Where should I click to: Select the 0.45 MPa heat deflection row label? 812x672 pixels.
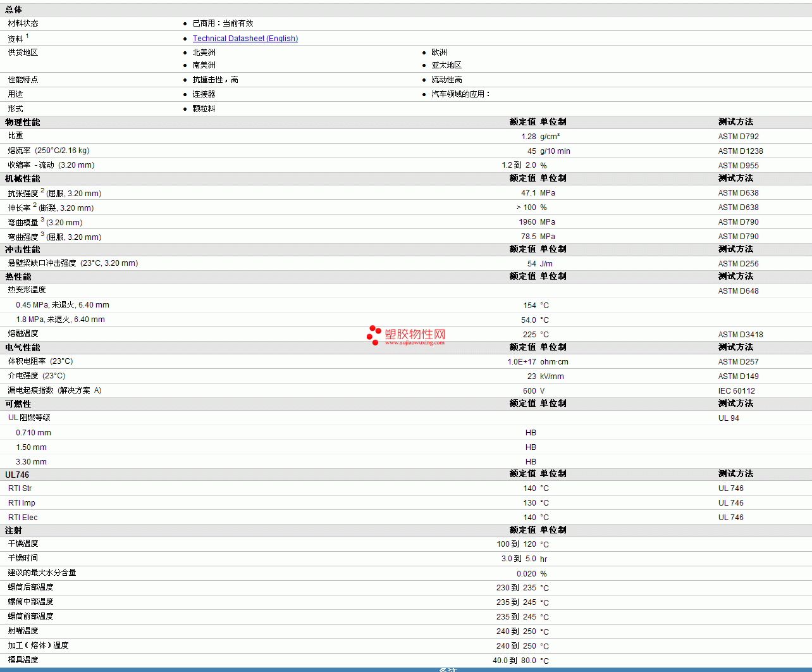click(x=63, y=305)
